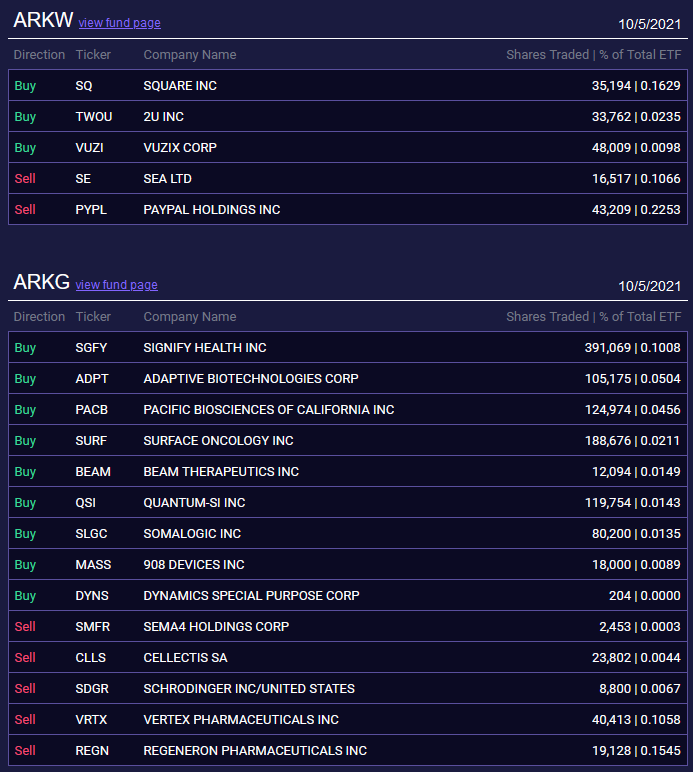Click the SEA LTD company name
The image size is (693, 772).
(x=167, y=179)
